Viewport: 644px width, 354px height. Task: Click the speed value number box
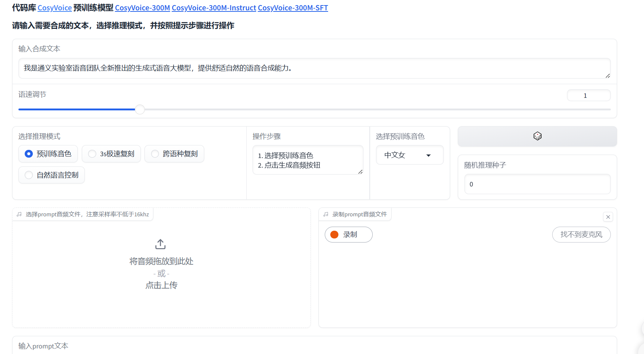tap(588, 96)
